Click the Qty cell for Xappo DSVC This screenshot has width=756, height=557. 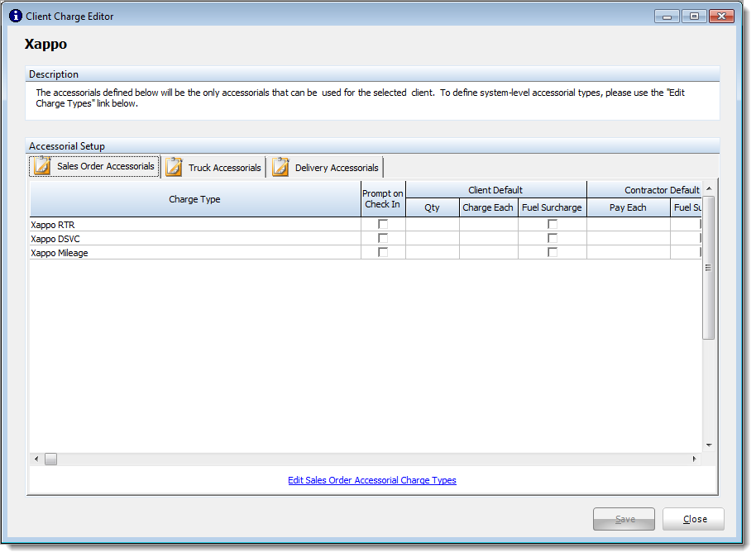(433, 239)
